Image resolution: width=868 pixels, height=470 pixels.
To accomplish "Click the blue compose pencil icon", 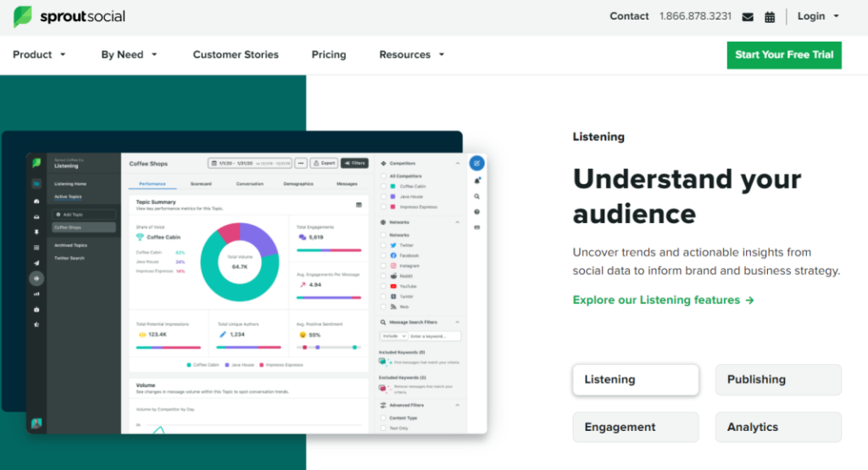I will pyautogui.click(x=477, y=163).
